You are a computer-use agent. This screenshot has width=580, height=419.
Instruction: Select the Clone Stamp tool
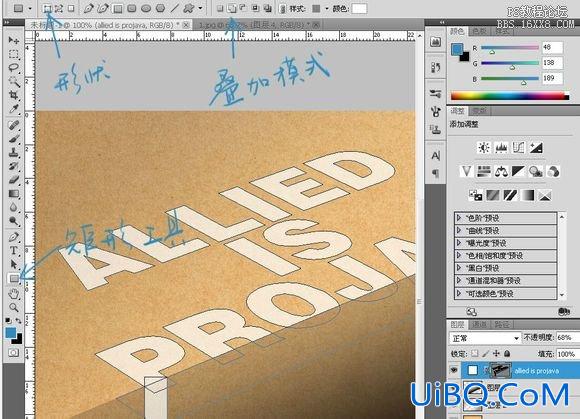(x=14, y=152)
